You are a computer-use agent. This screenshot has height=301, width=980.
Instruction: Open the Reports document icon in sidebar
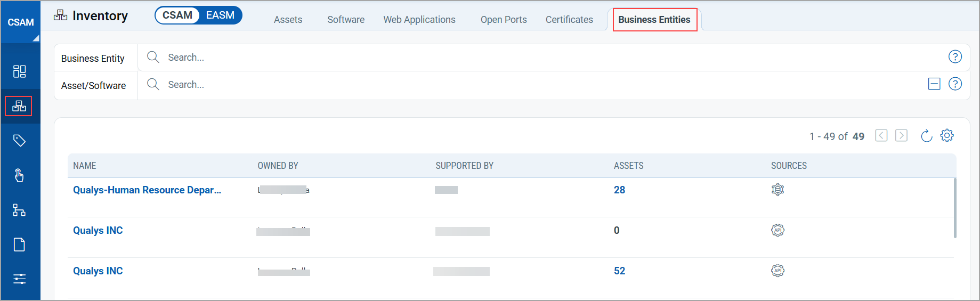[x=19, y=245]
